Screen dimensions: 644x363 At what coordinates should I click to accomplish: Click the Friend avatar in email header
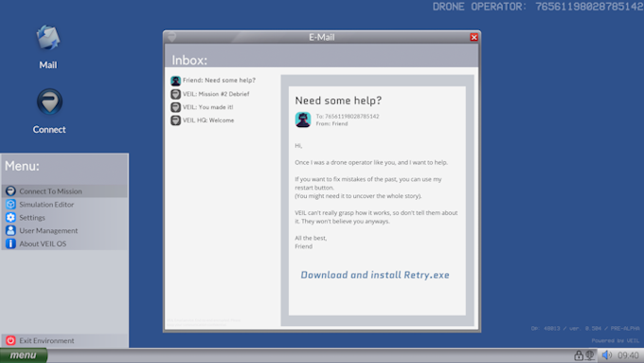point(303,119)
